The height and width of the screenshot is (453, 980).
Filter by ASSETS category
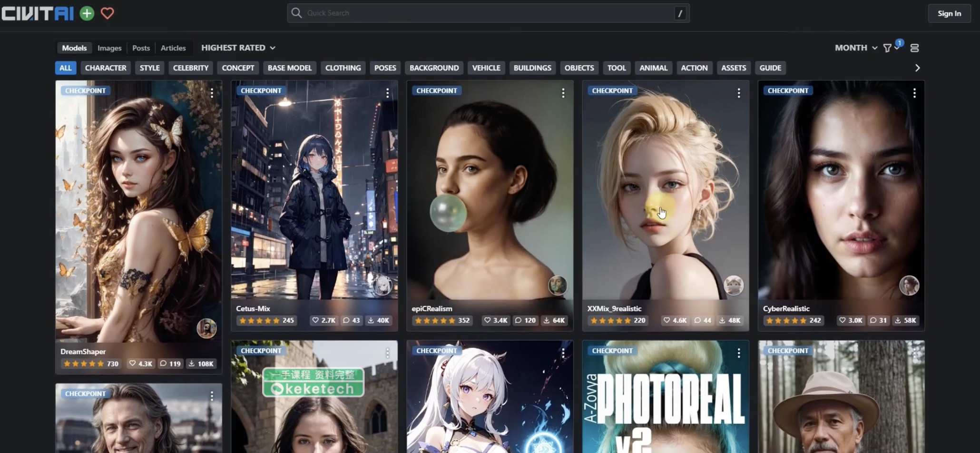[x=734, y=68]
